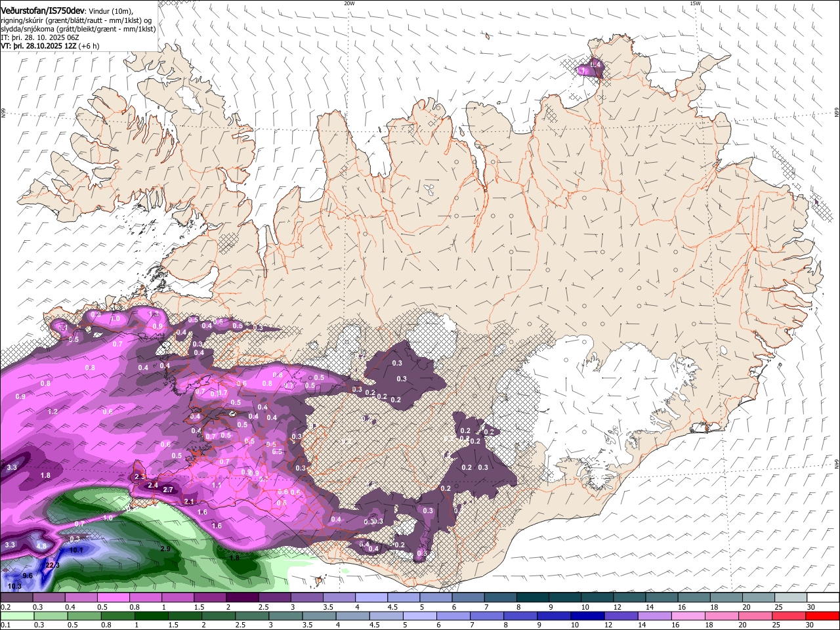Click the 10.1 precipitation value on the map
Viewport: 840px width, 630px height.
76,550
